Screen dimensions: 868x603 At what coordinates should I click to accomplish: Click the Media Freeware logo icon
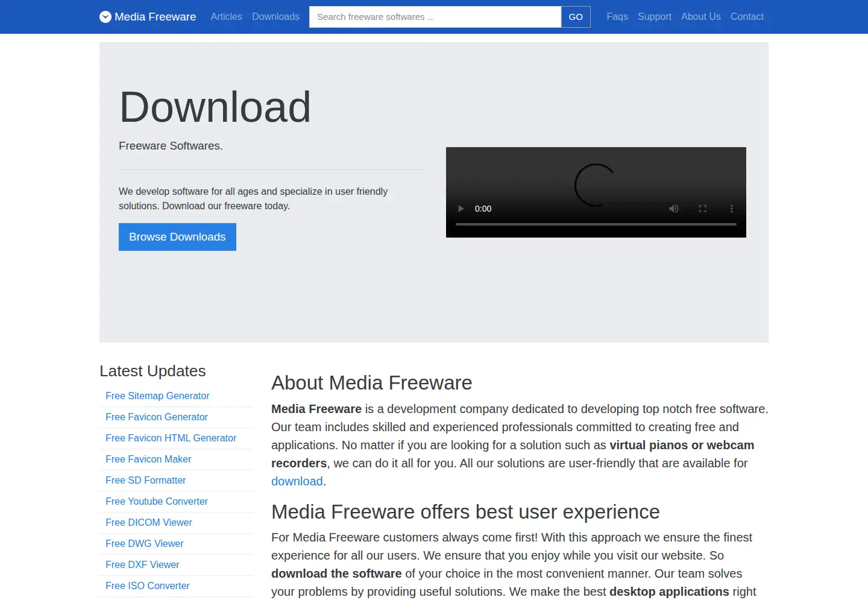click(105, 17)
